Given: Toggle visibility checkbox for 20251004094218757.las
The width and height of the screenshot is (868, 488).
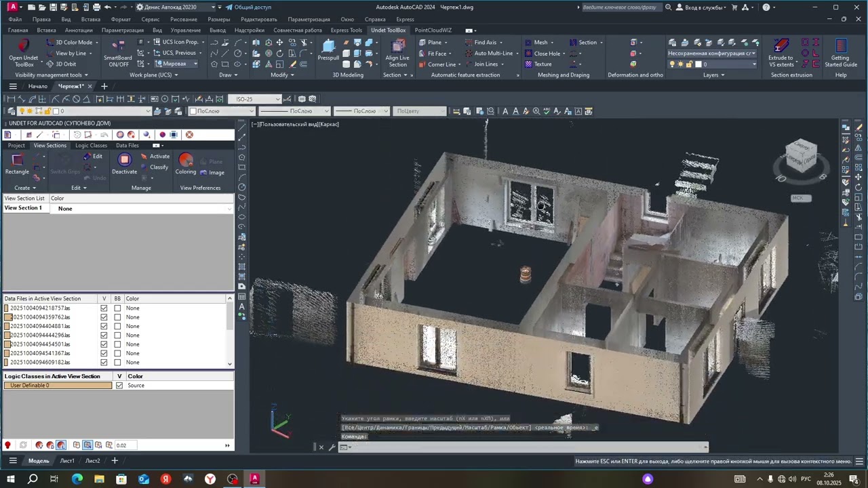Looking at the screenshot, I should point(104,308).
